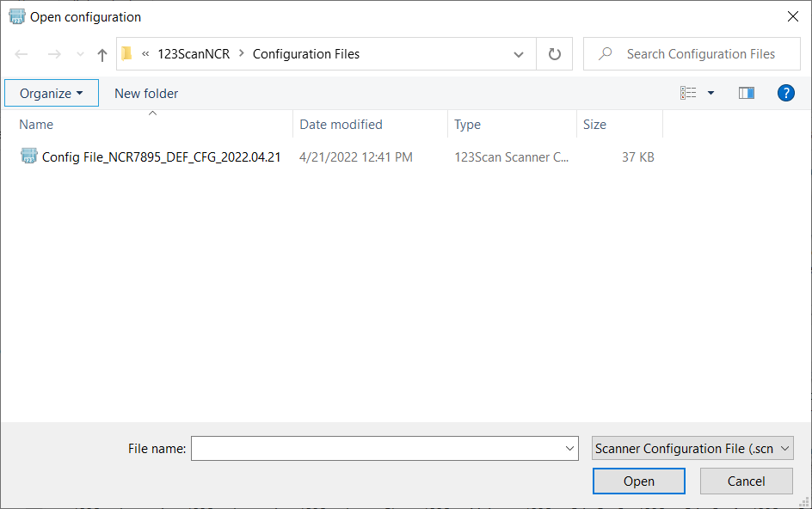The height and width of the screenshot is (509, 812).
Task: Open the Help question mark icon
Action: point(785,93)
